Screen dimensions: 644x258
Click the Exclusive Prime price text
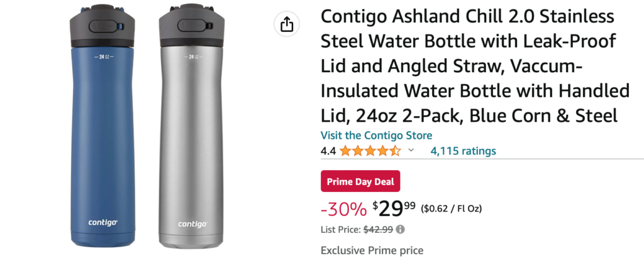coord(372,250)
